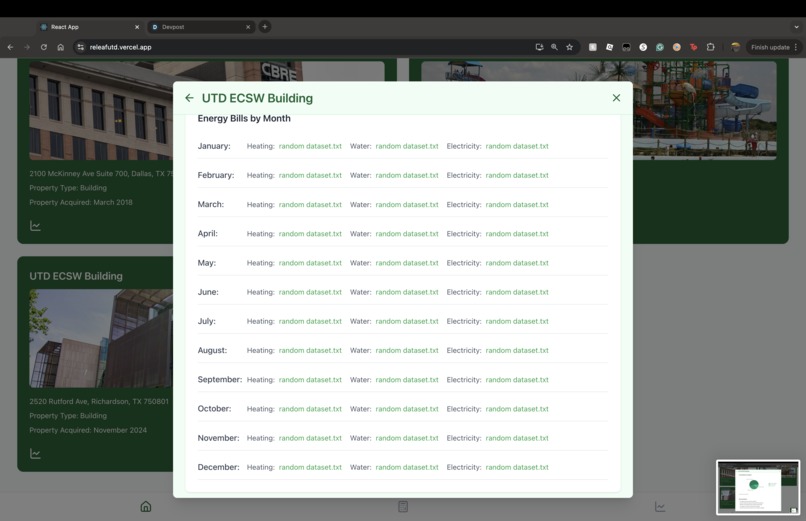Click the Energy Bills by Month heading
Image resolution: width=806 pixels, height=521 pixels.
click(x=244, y=119)
